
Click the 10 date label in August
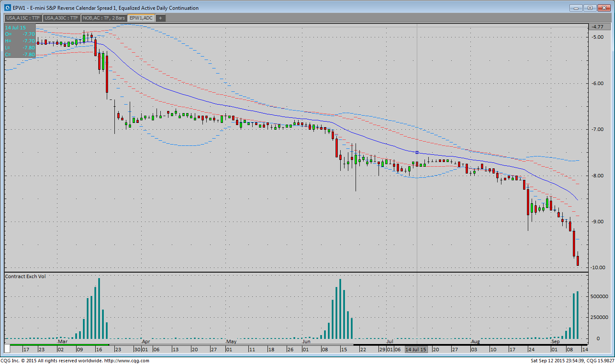coord(493,350)
